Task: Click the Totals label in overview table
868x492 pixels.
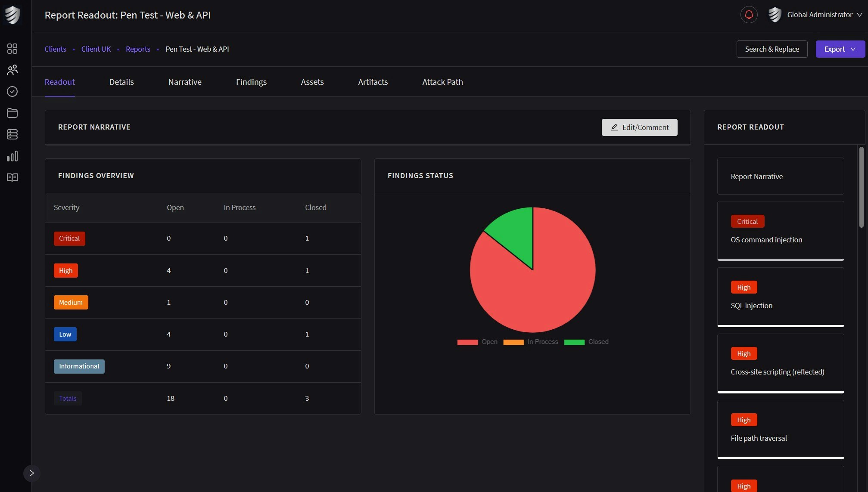Action: (68, 399)
